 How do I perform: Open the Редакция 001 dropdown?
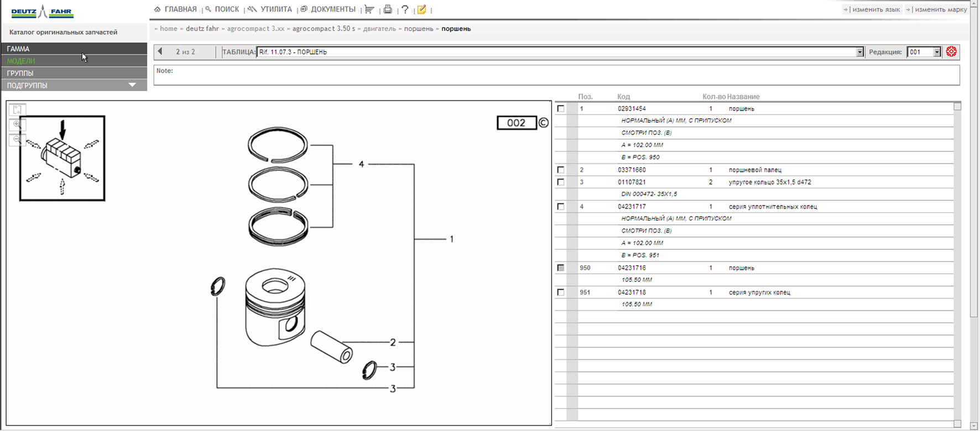click(936, 52)
